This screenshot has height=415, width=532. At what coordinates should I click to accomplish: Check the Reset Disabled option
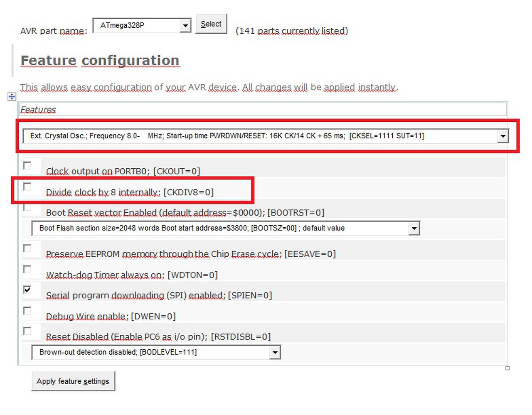[x=27, y=331]
